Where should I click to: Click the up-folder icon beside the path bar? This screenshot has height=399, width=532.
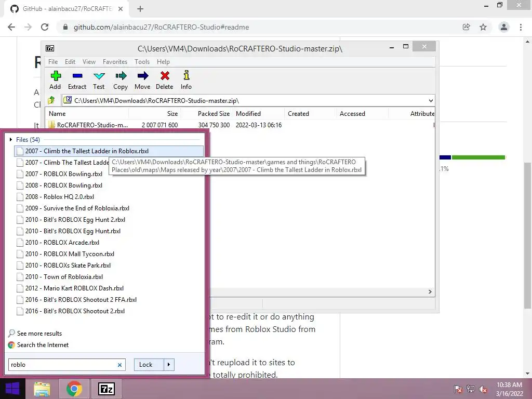pyautogui.click(x=51, y=100)
